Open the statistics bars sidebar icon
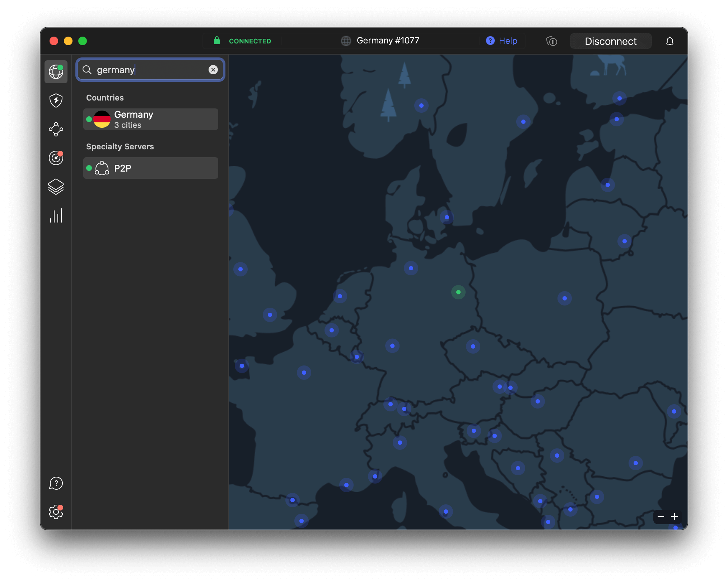Image resolution: width=728 pixels, height=583 pixels. click(56, 215)
